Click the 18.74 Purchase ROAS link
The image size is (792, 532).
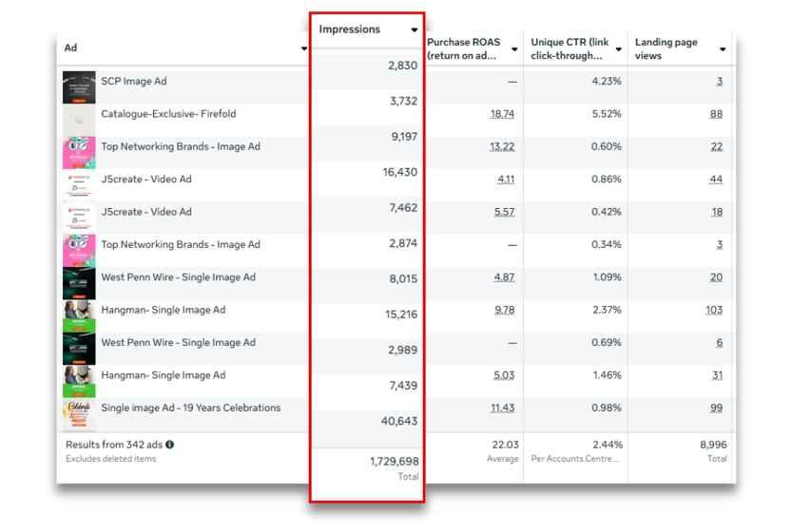pyautogui.click(x=502, y=114)
